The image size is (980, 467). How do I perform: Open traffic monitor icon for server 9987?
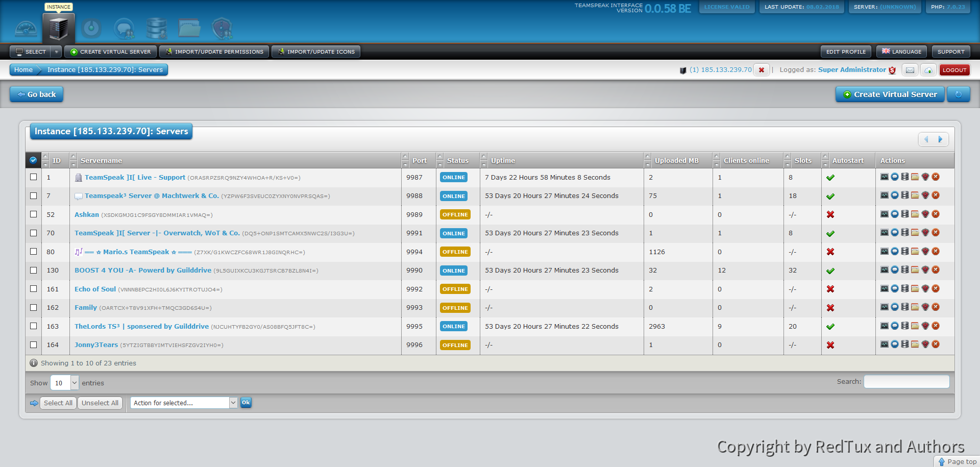point(885,177)
